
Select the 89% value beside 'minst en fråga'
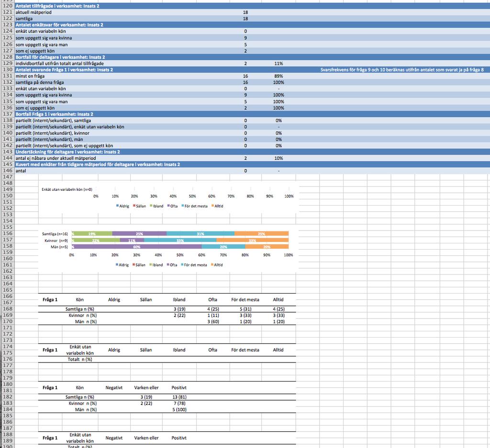[278, 76]
